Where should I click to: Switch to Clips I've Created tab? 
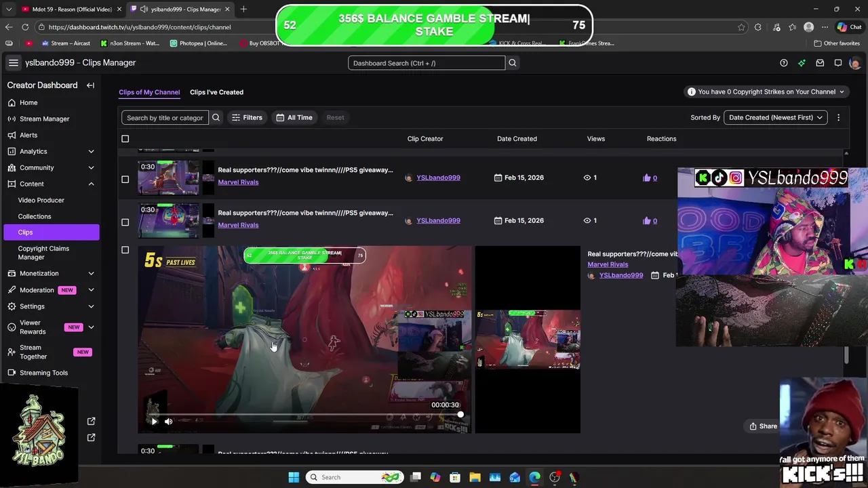coord(216,92)
